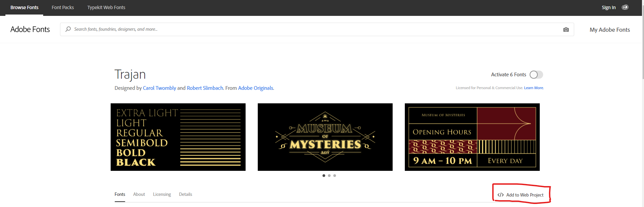Open Robert Slimbach designer link
Image resolution: width=644 pixels, height=207 pixels.
pos(205,88)
